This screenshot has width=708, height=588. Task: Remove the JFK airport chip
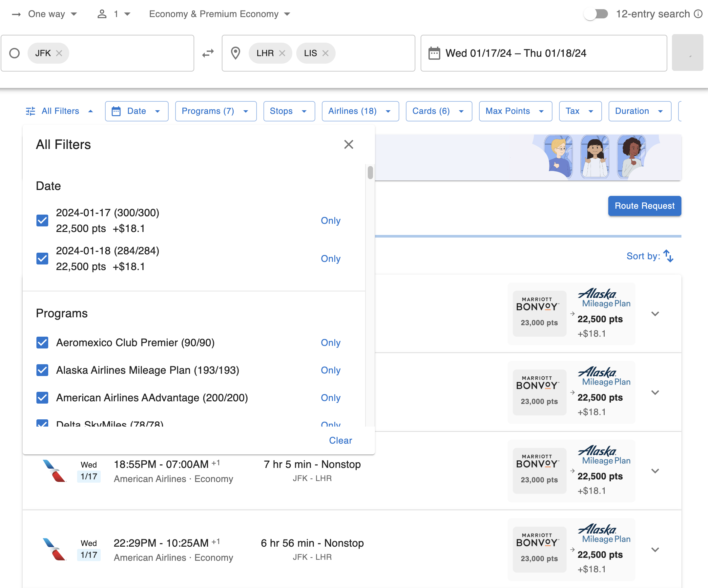59,53
